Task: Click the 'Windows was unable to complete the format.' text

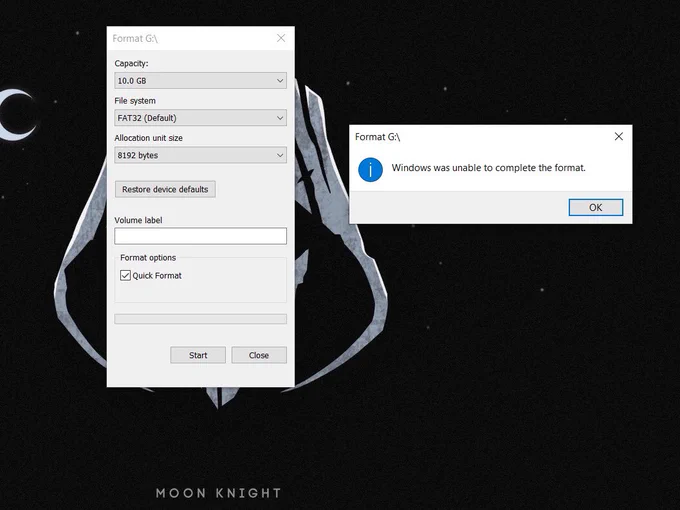Action: click(x=488, y=168)
